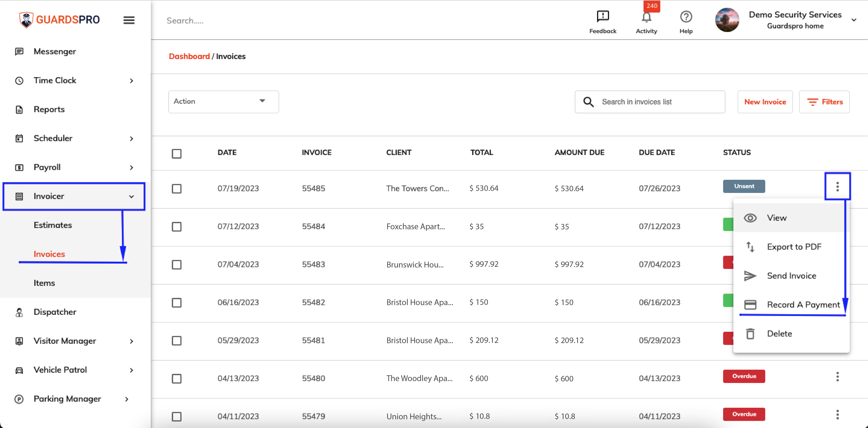Click Overdue badge for invoice 55479
868x428 pixels.
[744, 415]
